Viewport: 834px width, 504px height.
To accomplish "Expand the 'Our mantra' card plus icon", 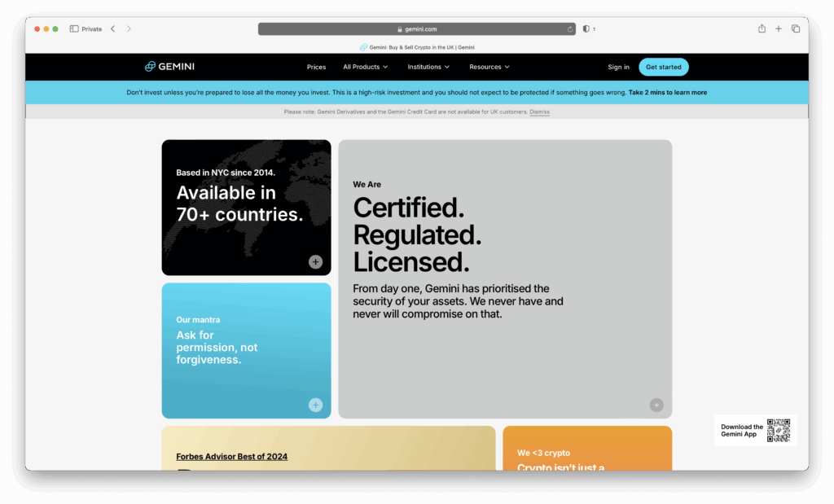I will 315,405.
